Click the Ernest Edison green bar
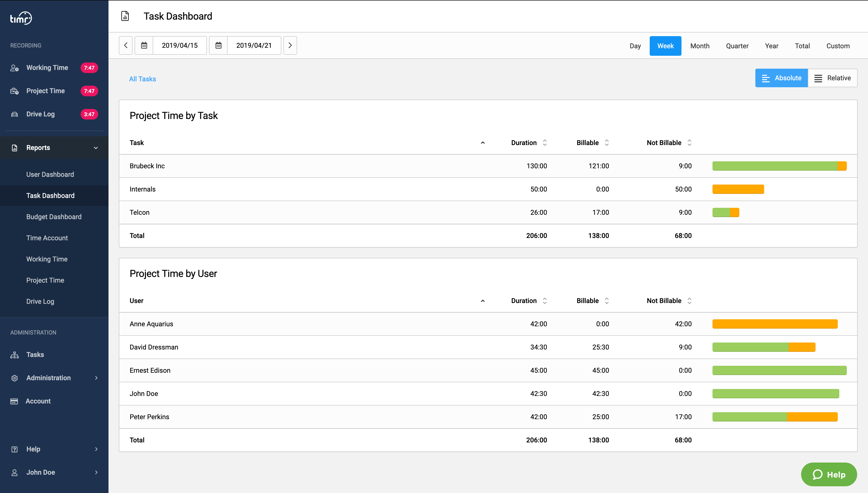The width and height of the screenshot is (868, 493). [x=779, y=371]
